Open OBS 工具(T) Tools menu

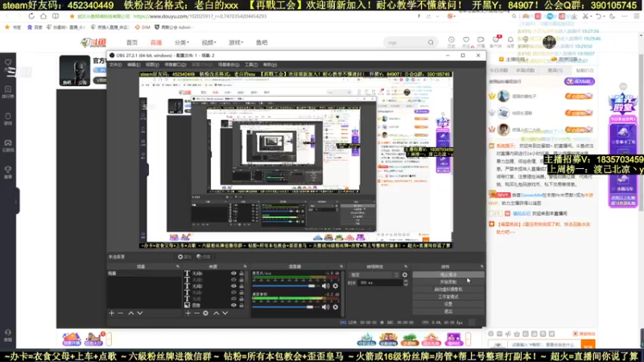(x=251, y=64)
